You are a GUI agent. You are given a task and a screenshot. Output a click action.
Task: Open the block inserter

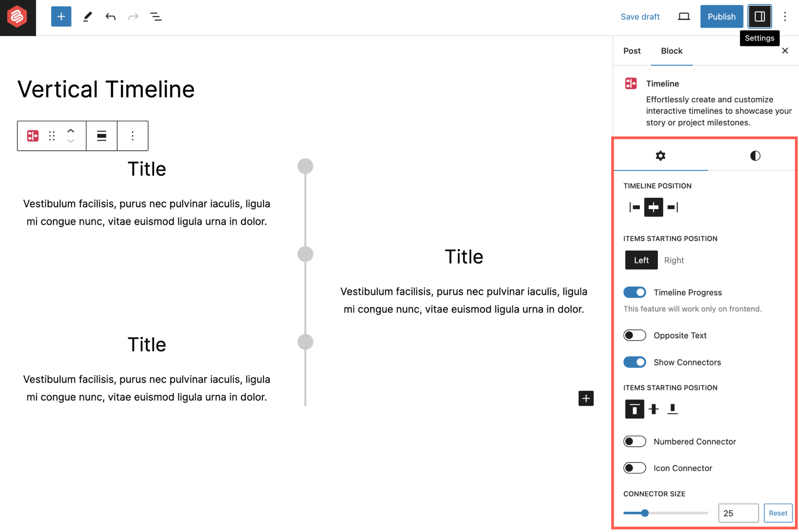tap(61, 16)
